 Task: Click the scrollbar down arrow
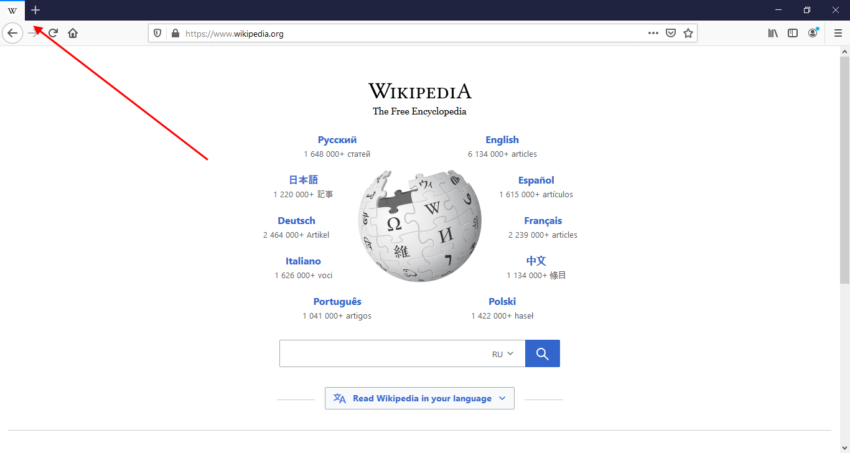coord(845,448)
